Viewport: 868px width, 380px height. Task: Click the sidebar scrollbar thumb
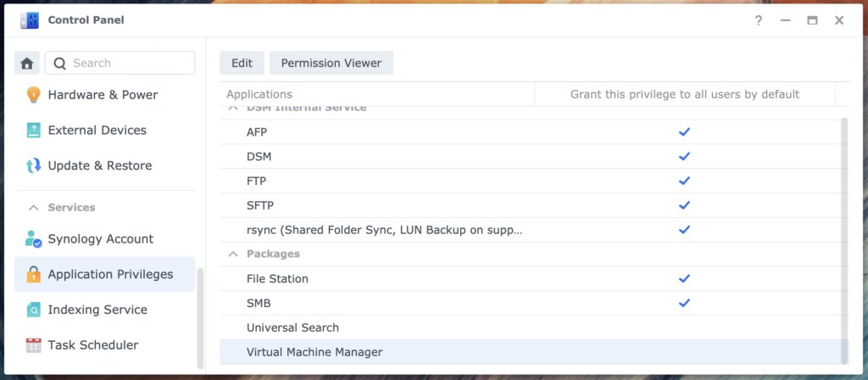click(200, 318)
